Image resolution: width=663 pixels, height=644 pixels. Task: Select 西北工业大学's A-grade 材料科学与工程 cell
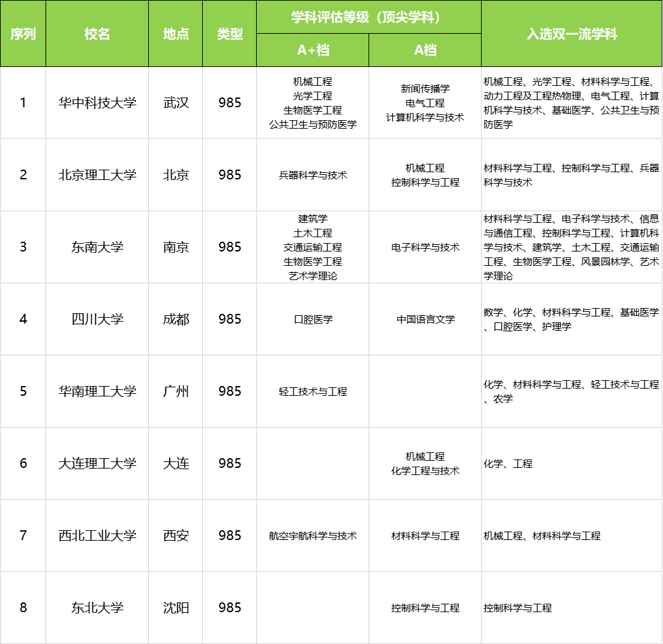click(x=425, y=535)
